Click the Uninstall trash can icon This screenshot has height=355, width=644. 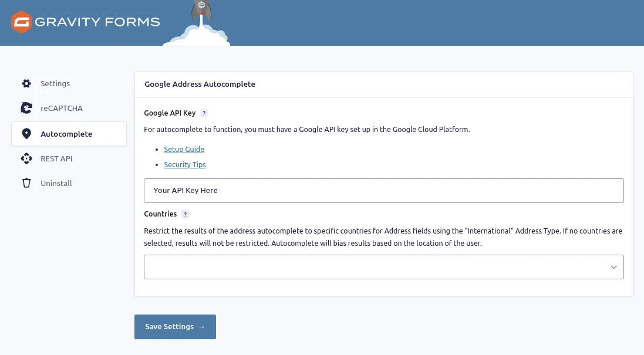(x=26, y=183)
